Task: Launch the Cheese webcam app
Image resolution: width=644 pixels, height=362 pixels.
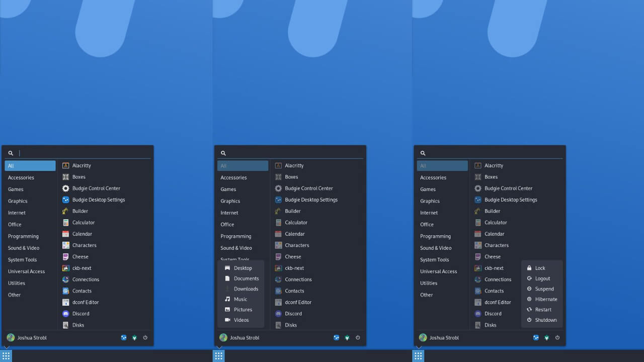Action: tap(80, 256)
